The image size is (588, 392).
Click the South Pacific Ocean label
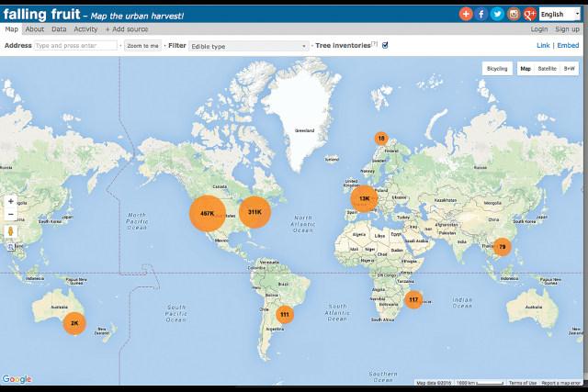tap(175, 313)
